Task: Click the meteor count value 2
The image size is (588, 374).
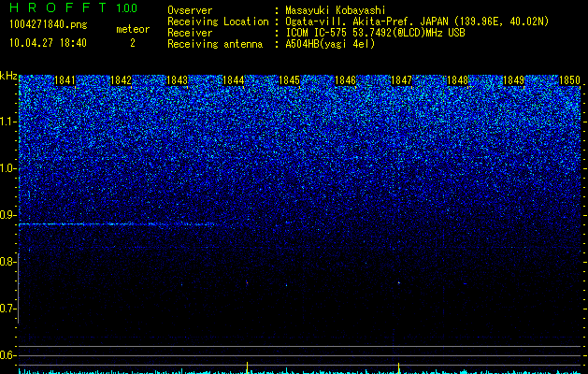Action: click(133, 43)
